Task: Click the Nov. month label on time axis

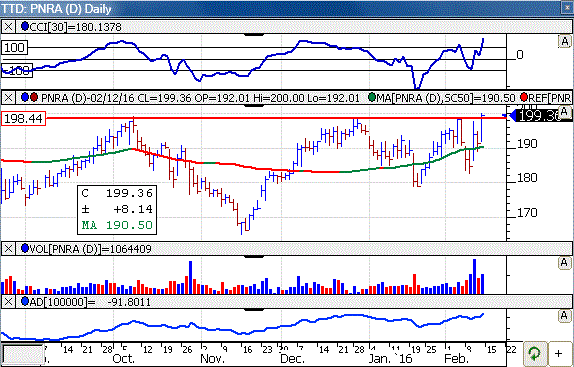Action: click(213, 358)
